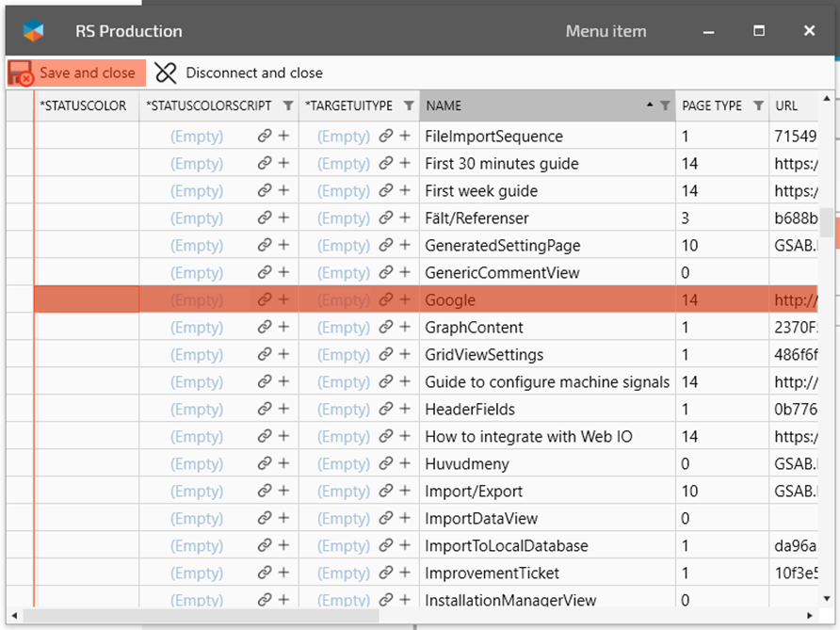
Task: Open the TARGETUITYPE column filter
Action: (409, 106)
